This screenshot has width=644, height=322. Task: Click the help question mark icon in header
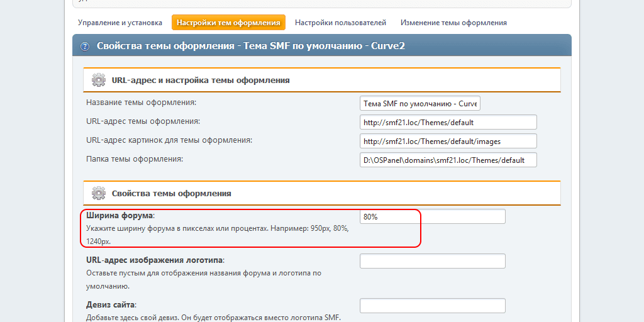pyautogui.click(x=85, y=46)
